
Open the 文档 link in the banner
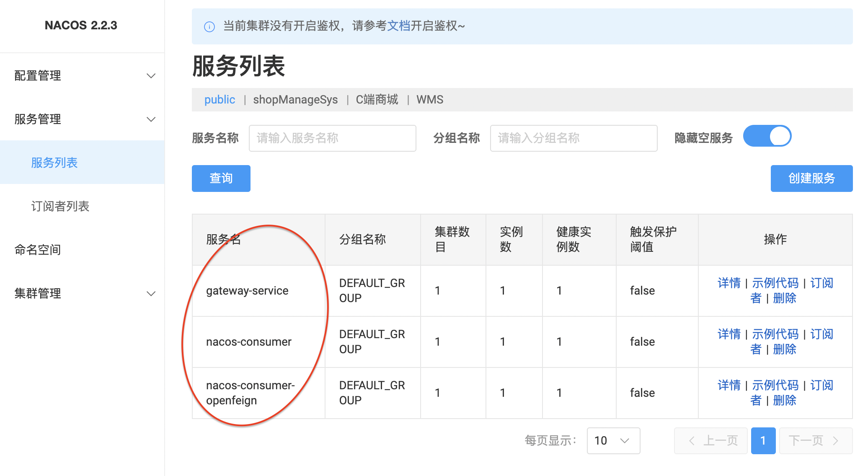click(398, 26)
